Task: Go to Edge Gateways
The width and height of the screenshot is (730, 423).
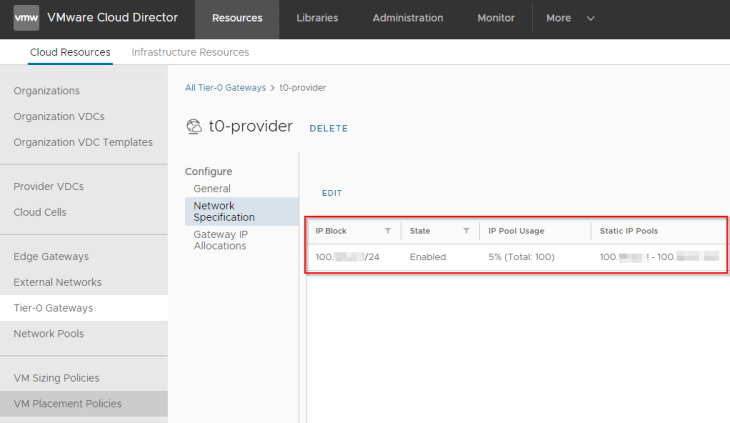Action: click(51, 256)
